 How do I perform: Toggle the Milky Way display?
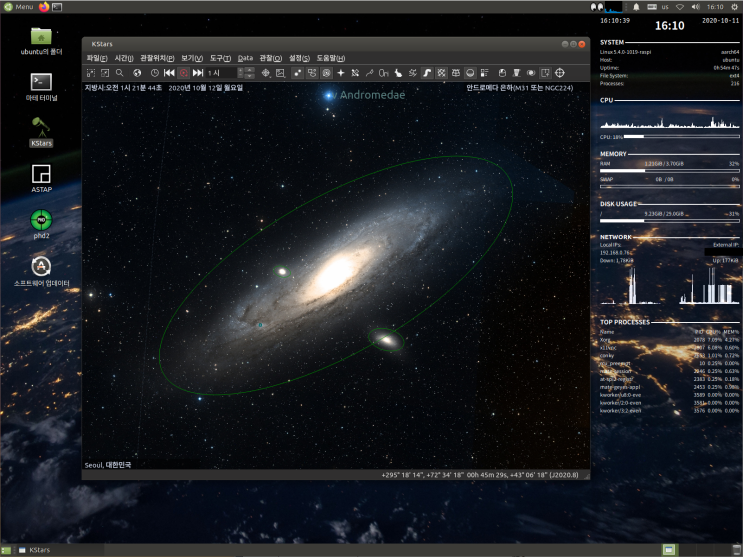click(427, 73)
